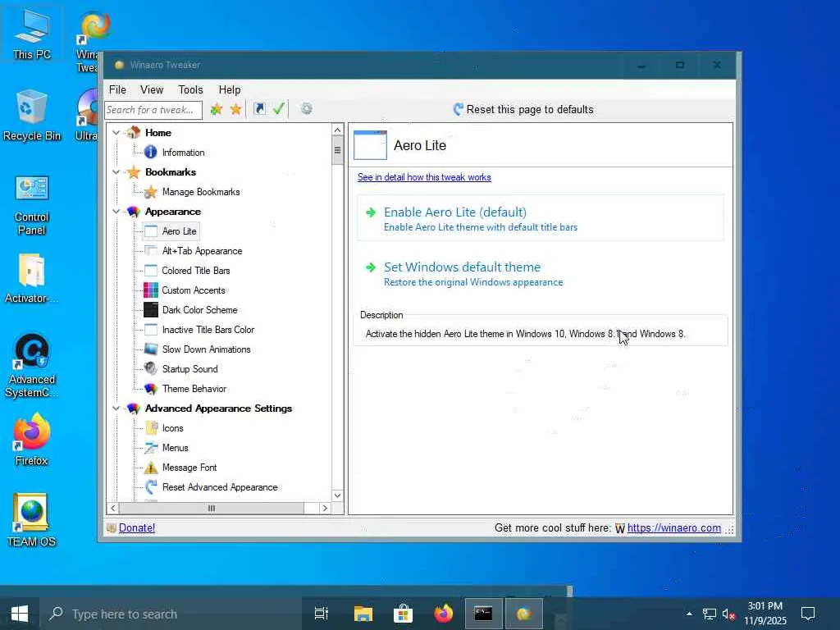Open the Tools menu
This screenshot has height=630, width=840.
click(190, 89)
